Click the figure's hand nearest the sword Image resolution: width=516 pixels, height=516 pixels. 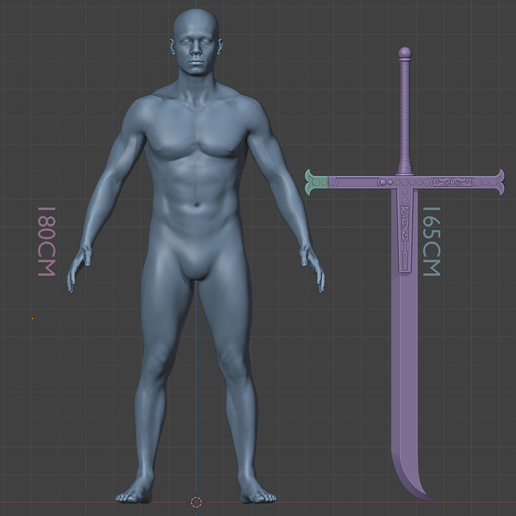point(313,269)
